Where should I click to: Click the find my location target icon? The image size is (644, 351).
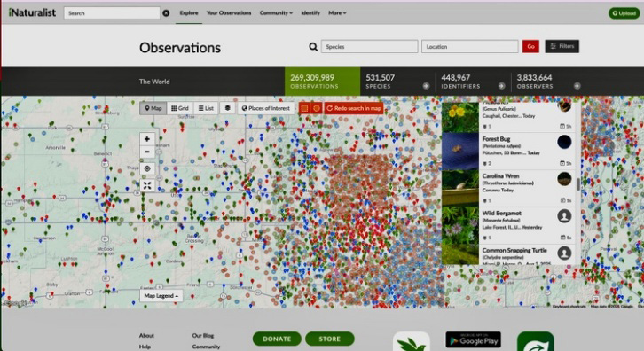click(x=147, y=168)
